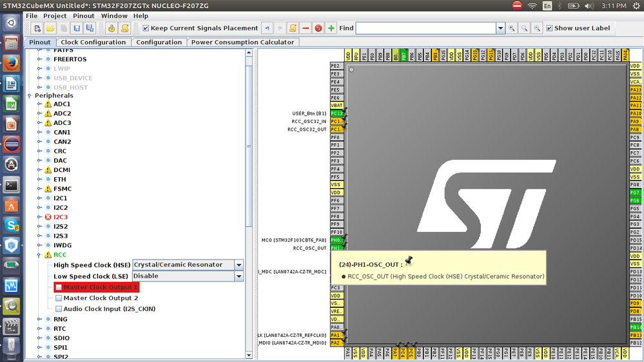This screenshot has width=644, height=362.
Task: Collapse the Peripherals tree group
Action: point(30,95)
